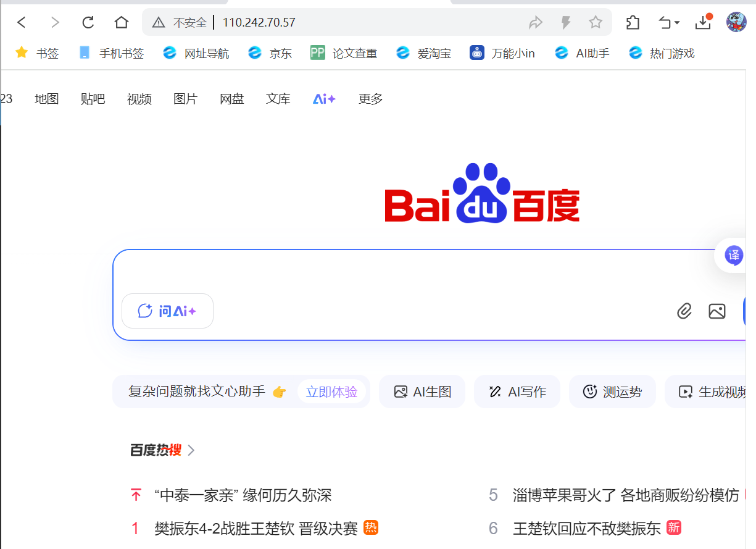The width and height of the screenshot is (756, 549).
Task: Click the floating translate 译 icon
Action: (x=734, y=255)
